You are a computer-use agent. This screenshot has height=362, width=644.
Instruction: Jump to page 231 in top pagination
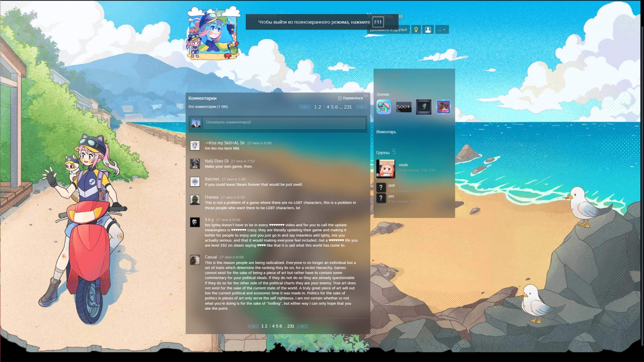348,107
